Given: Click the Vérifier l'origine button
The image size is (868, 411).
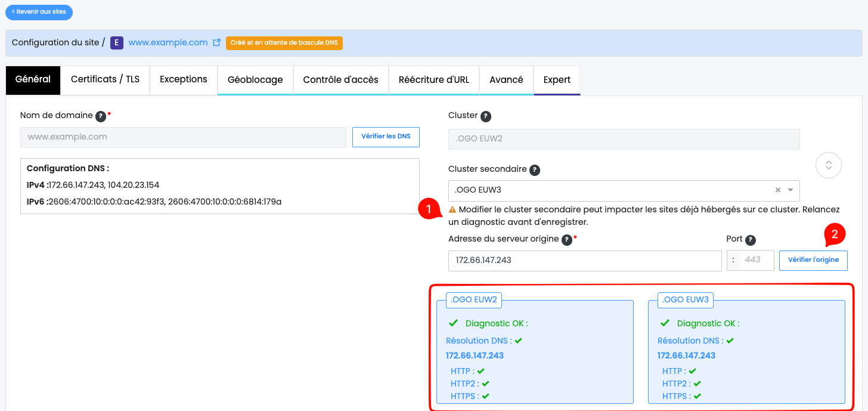Looking at the screenshot, I should point(813,260).
